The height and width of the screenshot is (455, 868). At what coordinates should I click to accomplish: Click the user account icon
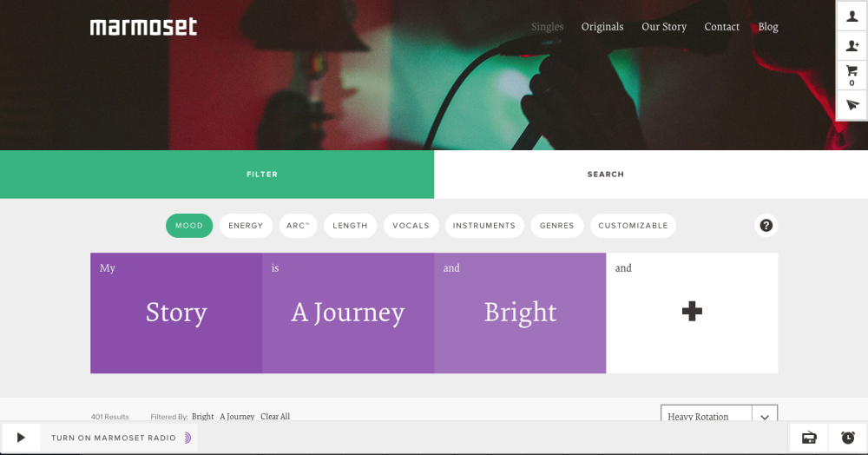click(852, 16)
